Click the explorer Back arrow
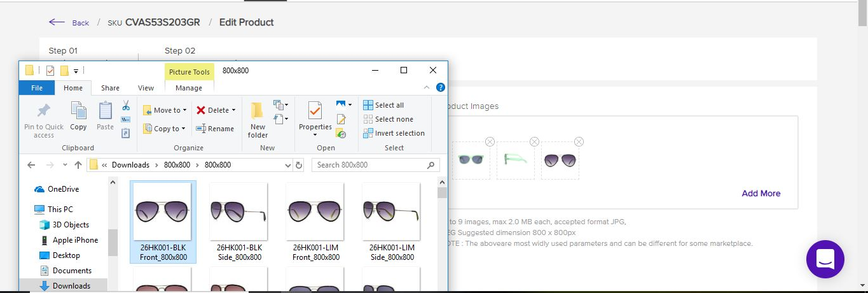868x293 pixels. [x=31, y=165]
